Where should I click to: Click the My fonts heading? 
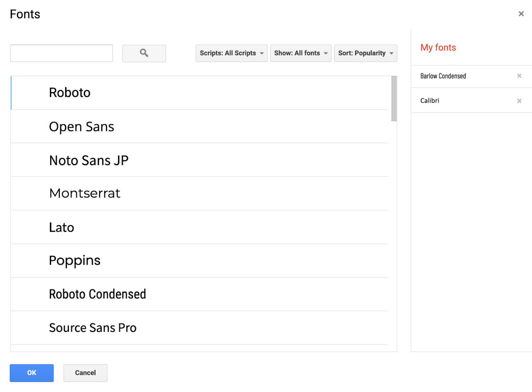[x=438, y=47]
